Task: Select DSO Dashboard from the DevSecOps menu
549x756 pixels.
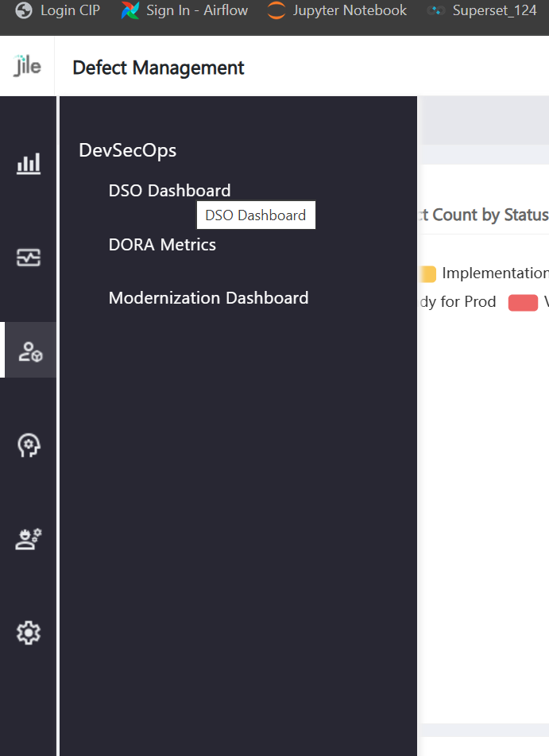Action: [x=169, y=191]
